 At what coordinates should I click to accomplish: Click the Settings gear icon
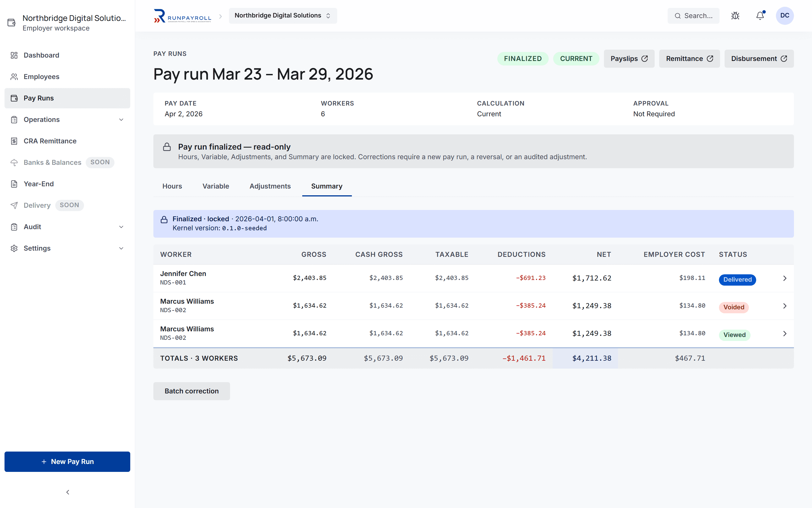[x=14, y=248]
